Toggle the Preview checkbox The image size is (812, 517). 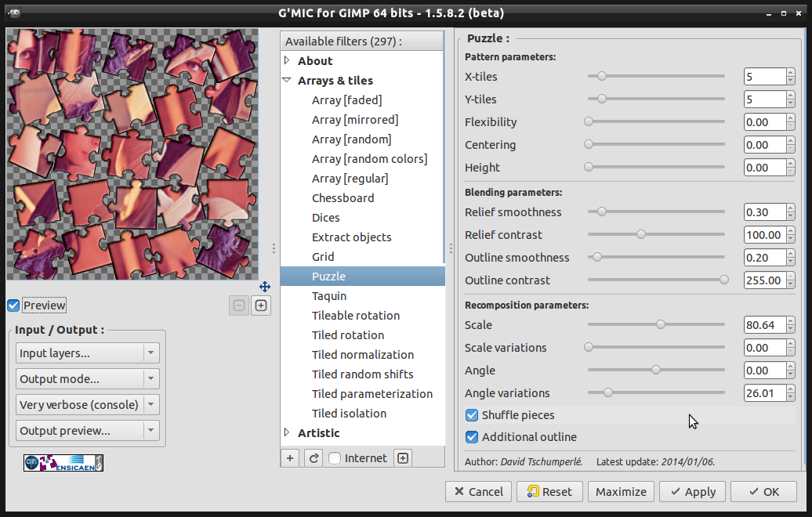(13, 305)
